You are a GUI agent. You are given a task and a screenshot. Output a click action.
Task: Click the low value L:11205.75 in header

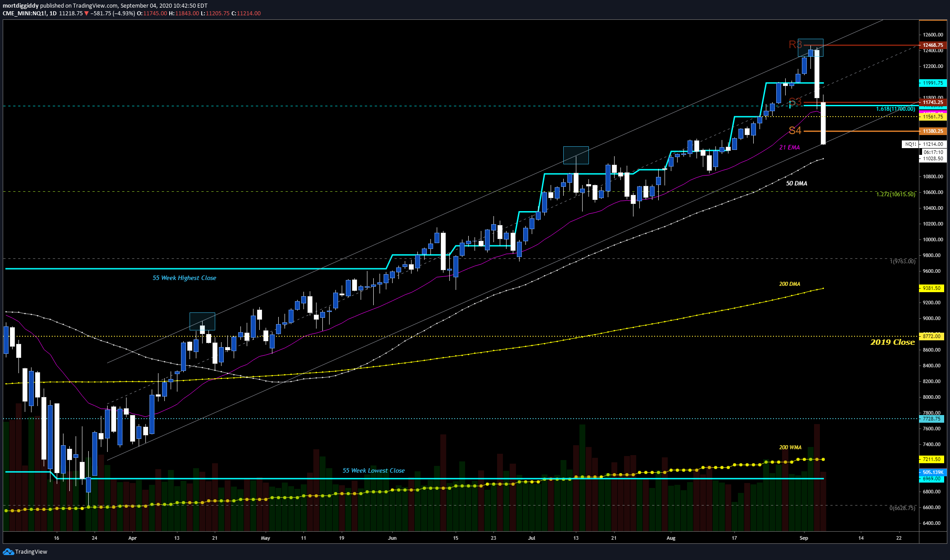point(215,14)
